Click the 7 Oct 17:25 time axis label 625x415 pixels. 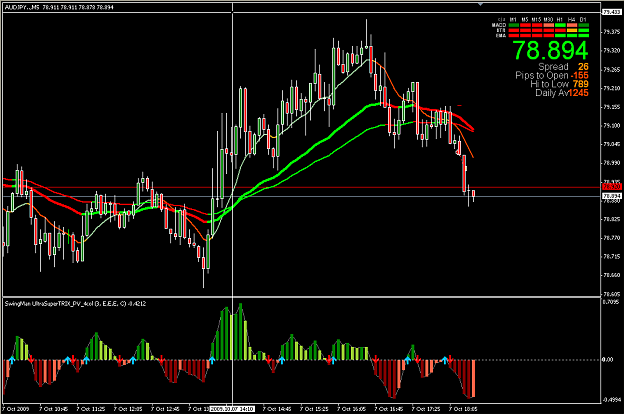pyautogui.click(x=426, y=409)
